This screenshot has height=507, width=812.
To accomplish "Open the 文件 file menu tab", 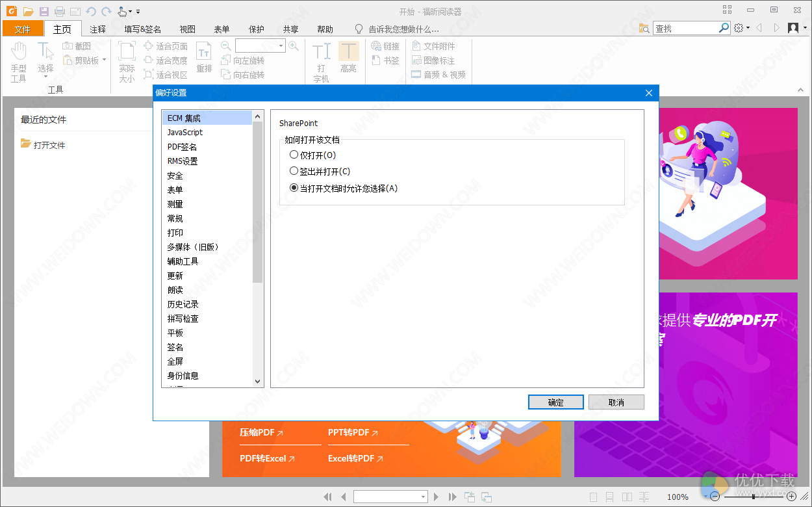I will [23, 29].
